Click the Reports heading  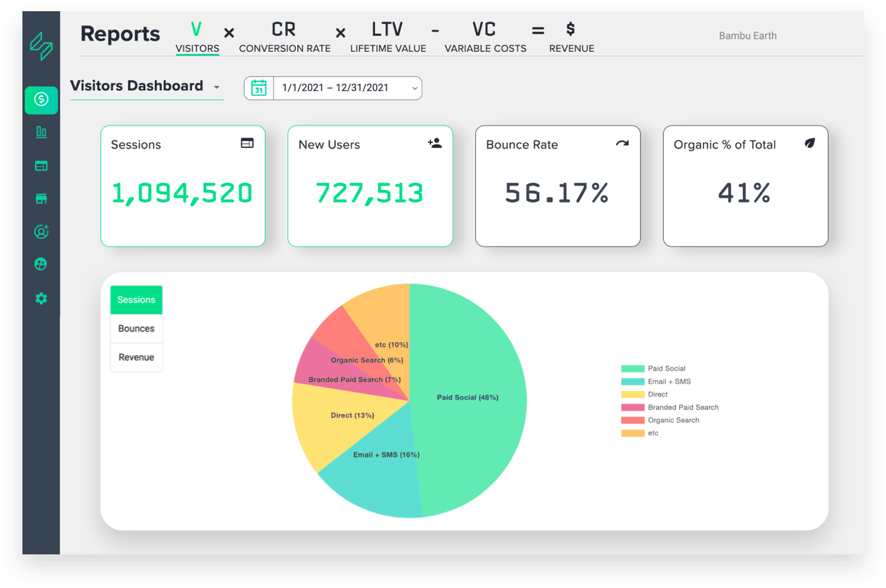pos(120,34)
